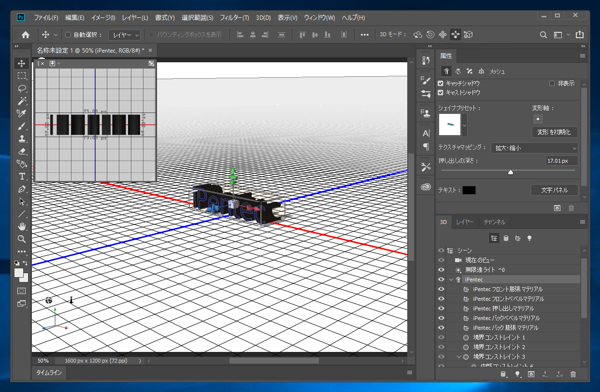Screen dimensions: 600x392
Task: Click the foreground color swatch in toolbox
Action: [18, 273]
